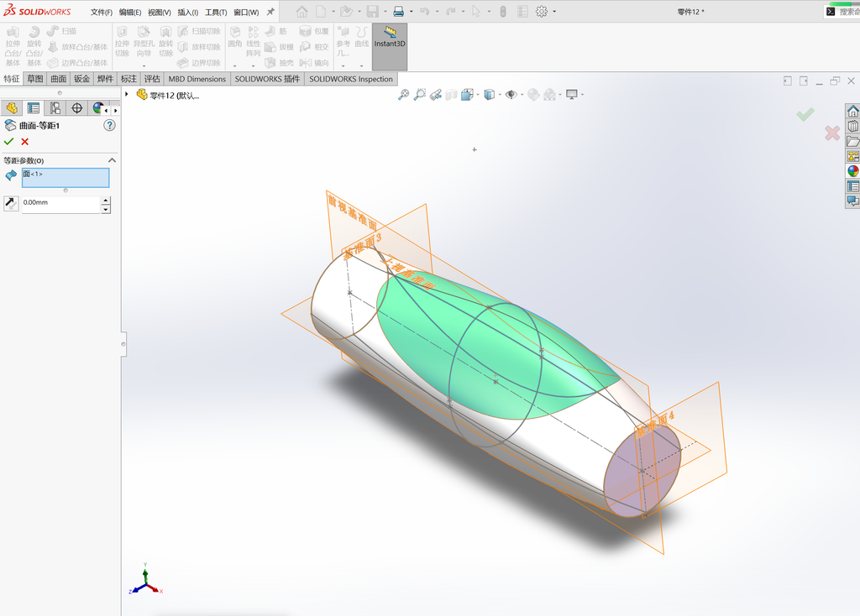Image resolution: width=860 pixels, height=616 pixels.
Task: Pin the menu bar with pushpin
Action: [270, 12]
